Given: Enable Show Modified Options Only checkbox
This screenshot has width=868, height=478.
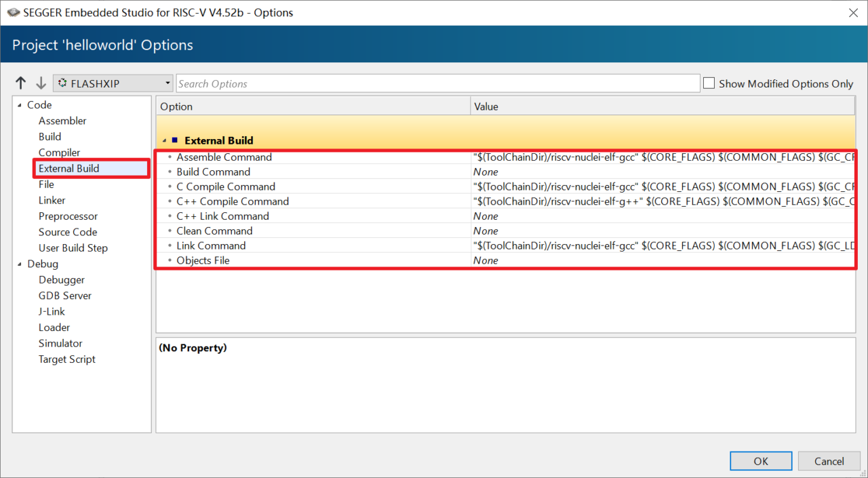Looking at the screenshot, I should [x=709, y=83].
